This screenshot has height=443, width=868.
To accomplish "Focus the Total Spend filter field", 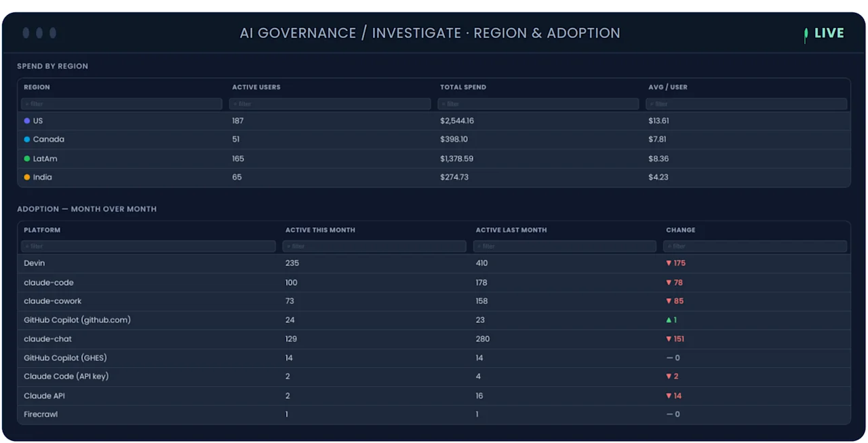I will pyautogui.click(x=538, y=104).
